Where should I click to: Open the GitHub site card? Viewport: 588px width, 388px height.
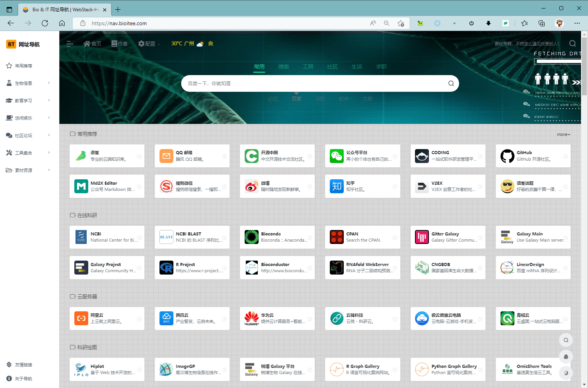(533, 156)
